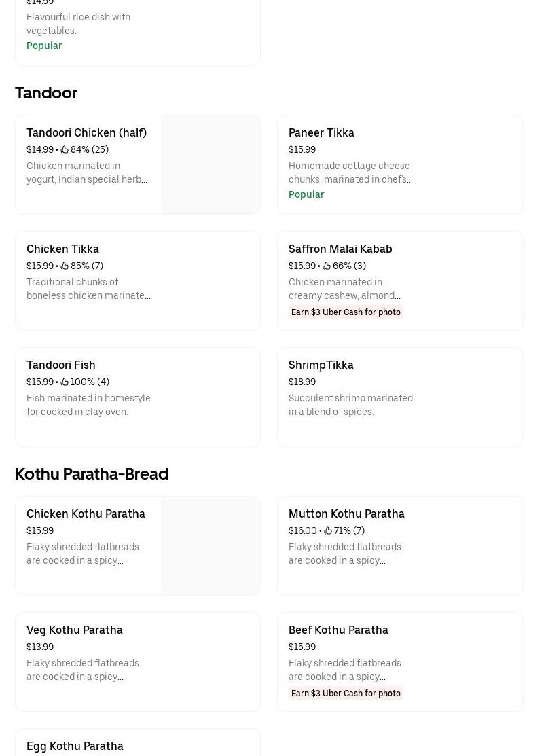Click thumbs-up rating icon for Chicken Tikka
The image size is (546, 756).
click(x=65, y=266)
